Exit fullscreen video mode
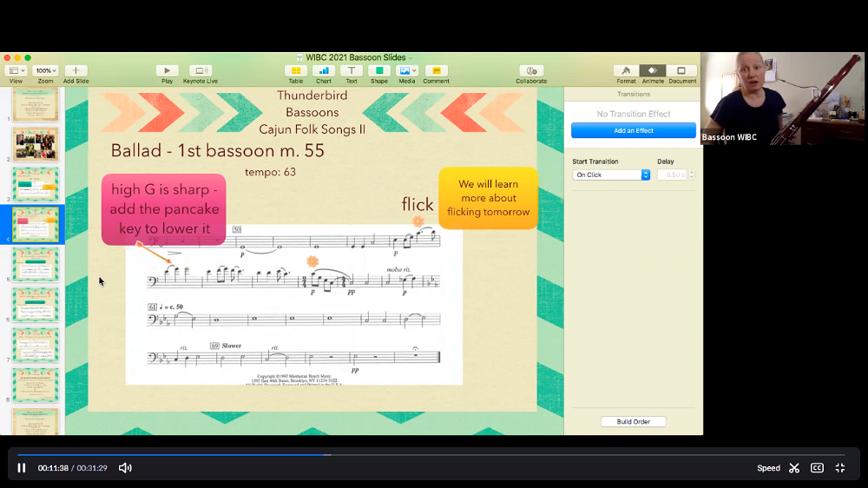Screen dimensions: 868x488 pos(839,468)
